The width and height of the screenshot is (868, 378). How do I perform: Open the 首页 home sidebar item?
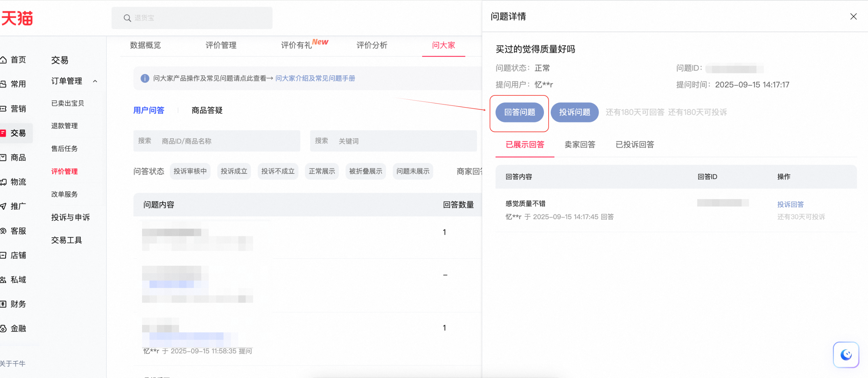coord(13,60)
